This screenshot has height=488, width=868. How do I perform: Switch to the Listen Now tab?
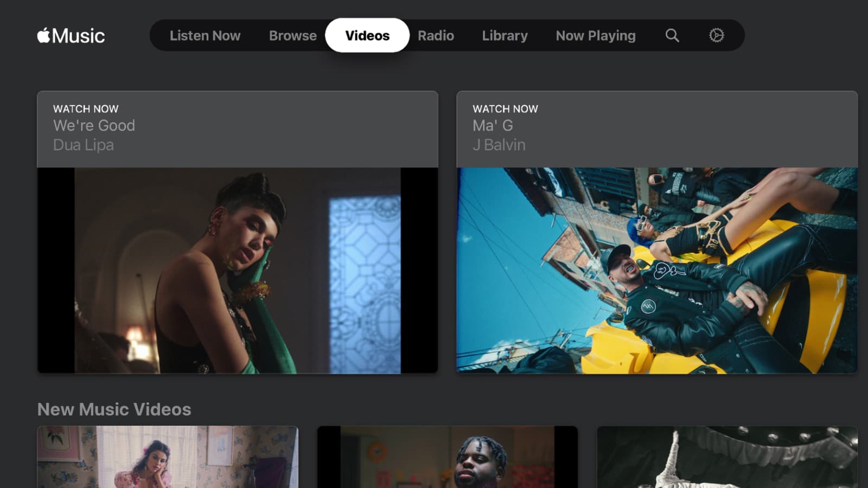coord(205,36)
